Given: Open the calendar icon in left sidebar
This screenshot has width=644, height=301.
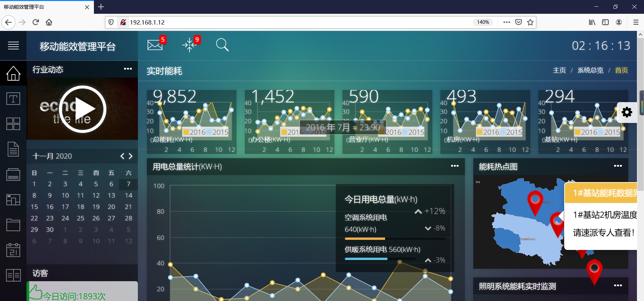Looking at the screenshot, I should 13,250.
